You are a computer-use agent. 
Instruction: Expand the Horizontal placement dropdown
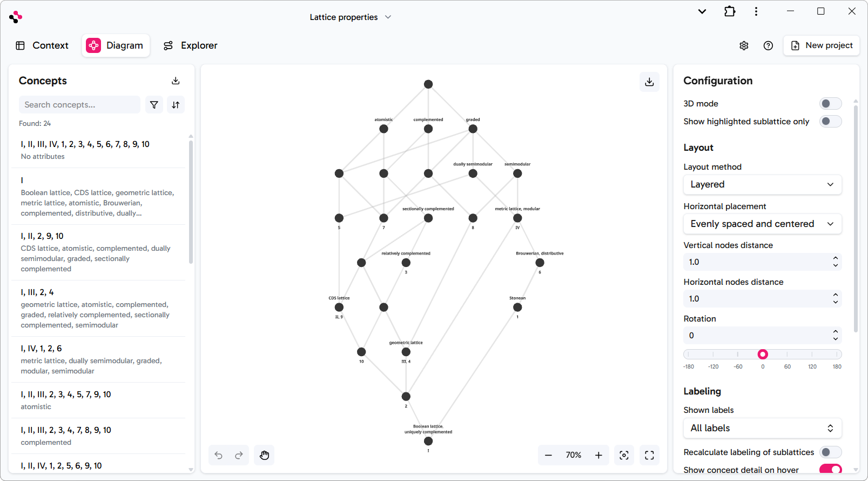tap(762, 224)
